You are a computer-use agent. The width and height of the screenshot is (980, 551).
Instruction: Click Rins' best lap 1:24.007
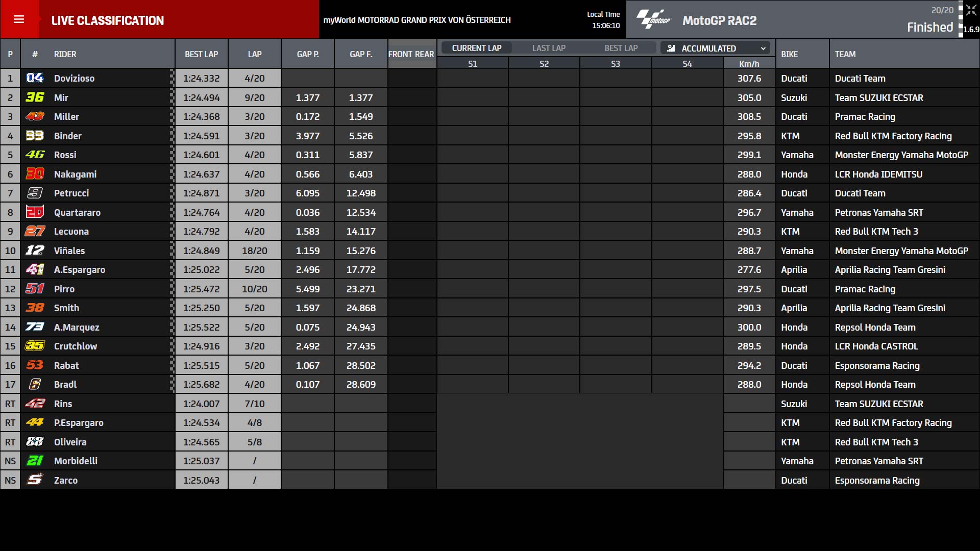click(201, 404)
